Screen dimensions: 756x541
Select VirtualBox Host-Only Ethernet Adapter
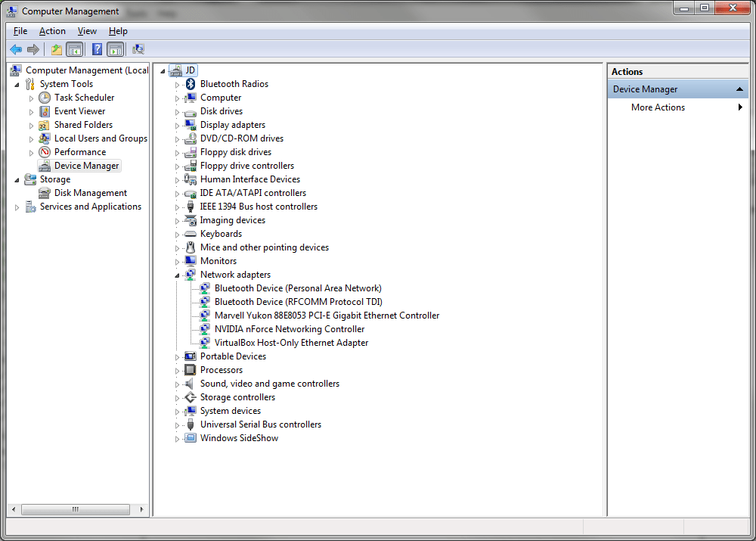[291, 343]
